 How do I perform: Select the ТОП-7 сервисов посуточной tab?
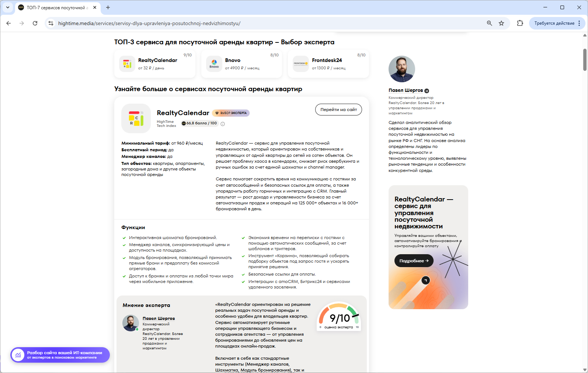55,7
